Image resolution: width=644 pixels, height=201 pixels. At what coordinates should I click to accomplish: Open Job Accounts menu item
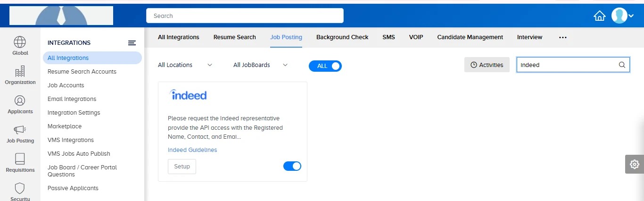tap(66, 85)
